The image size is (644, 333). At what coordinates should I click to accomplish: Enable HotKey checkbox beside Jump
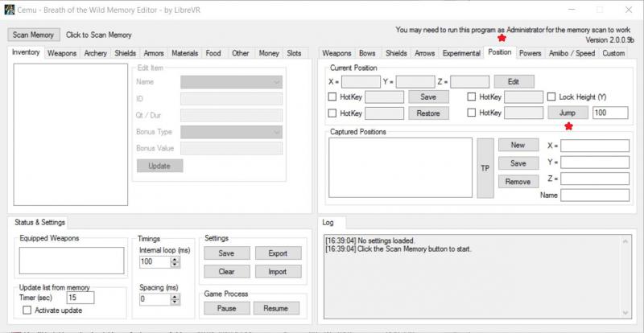click(472, 113)
